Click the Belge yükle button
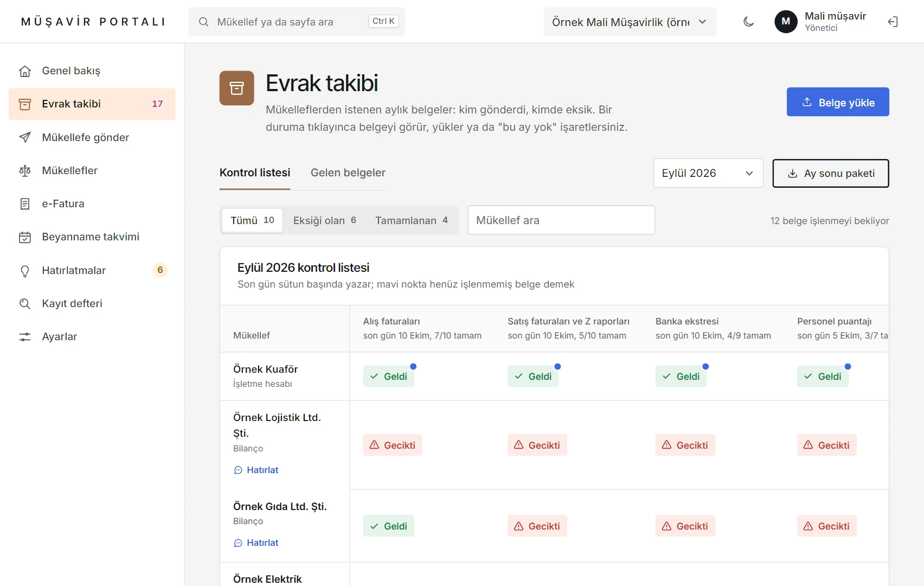924x586 pixels. coord(838,102)
